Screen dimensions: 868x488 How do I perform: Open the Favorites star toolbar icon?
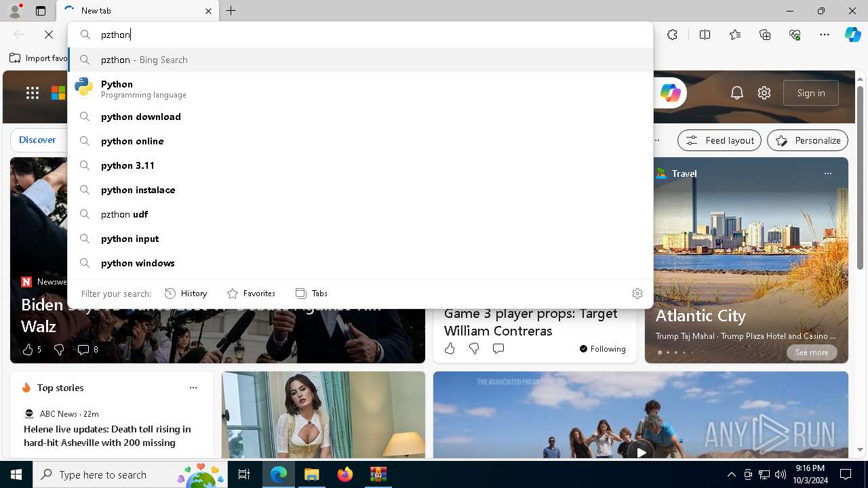tap(735, 35)
